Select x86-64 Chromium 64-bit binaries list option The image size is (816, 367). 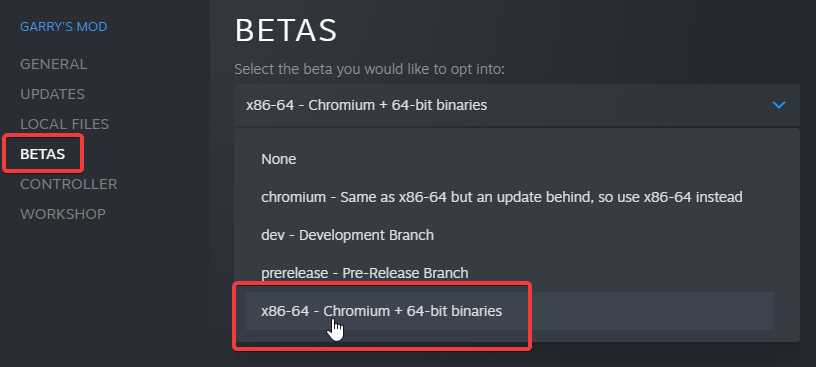[x=510, y=311]
